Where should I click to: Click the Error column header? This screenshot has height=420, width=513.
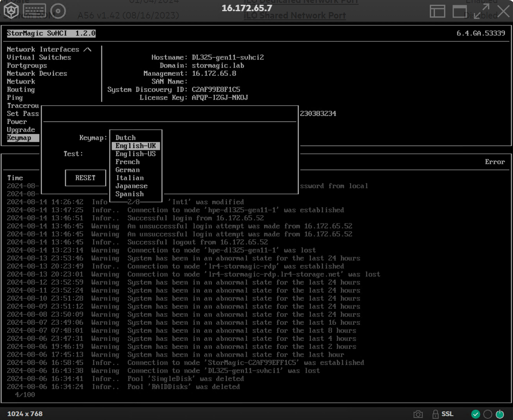[495, 162]
